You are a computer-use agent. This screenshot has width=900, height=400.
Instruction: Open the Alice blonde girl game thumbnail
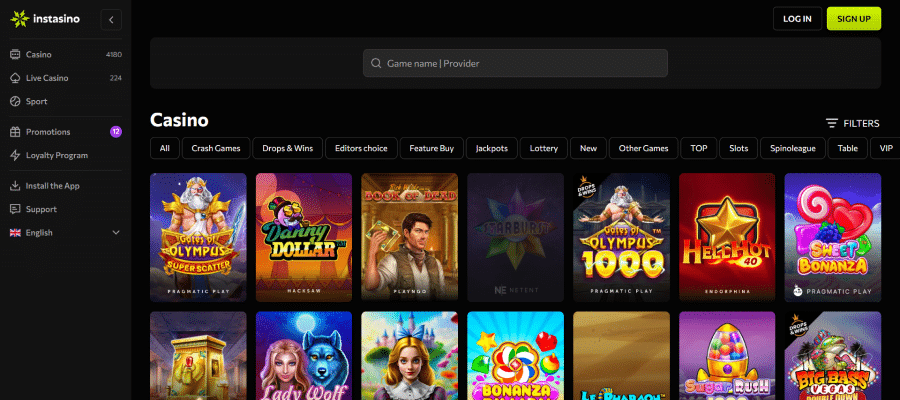[410, 356]
